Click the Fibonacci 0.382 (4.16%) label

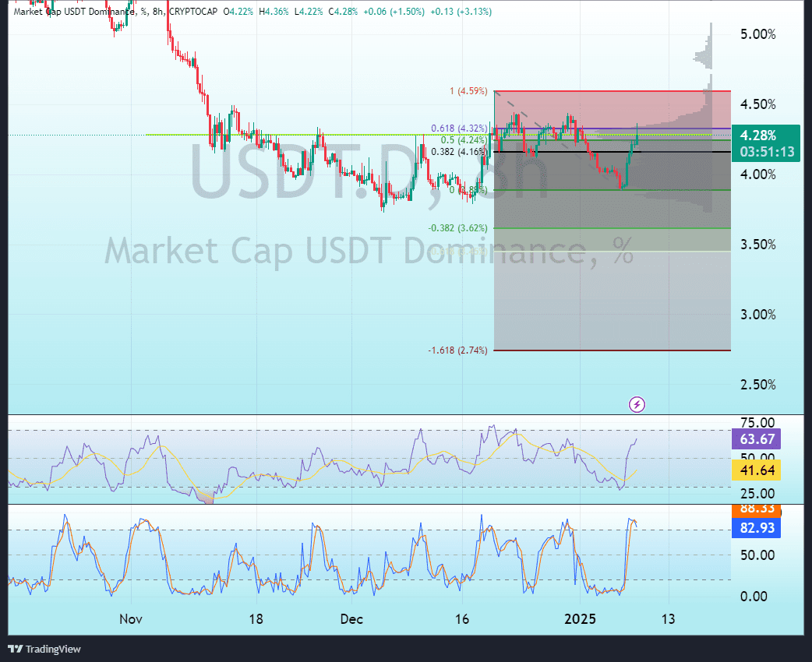pyautogui.click(x=459, y=152)
